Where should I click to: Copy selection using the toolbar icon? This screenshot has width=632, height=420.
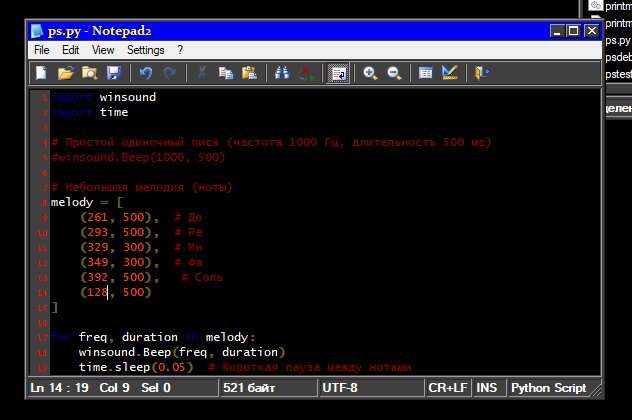click(226, 73)
